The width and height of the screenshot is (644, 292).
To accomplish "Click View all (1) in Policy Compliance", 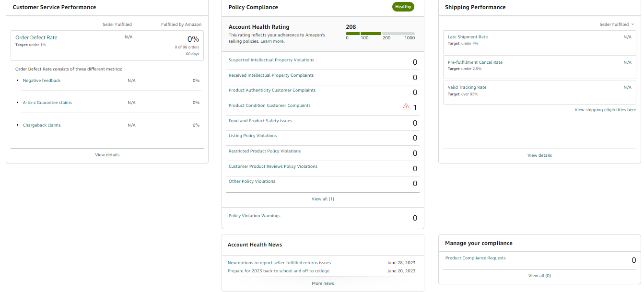I will tap(323, 199).
